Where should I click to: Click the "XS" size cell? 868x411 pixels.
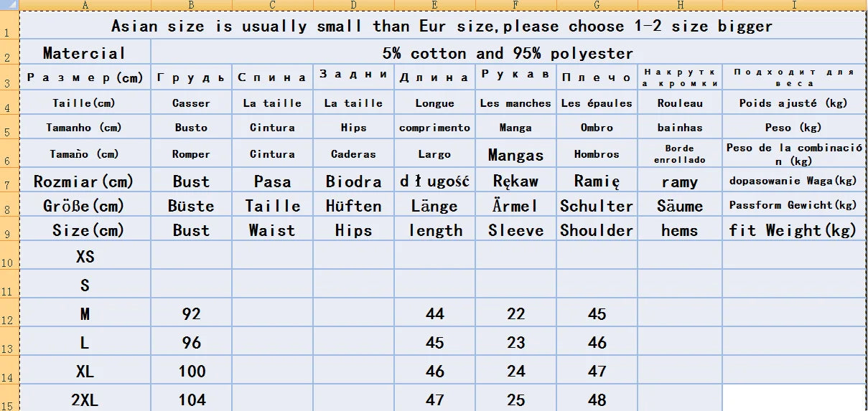85,256
